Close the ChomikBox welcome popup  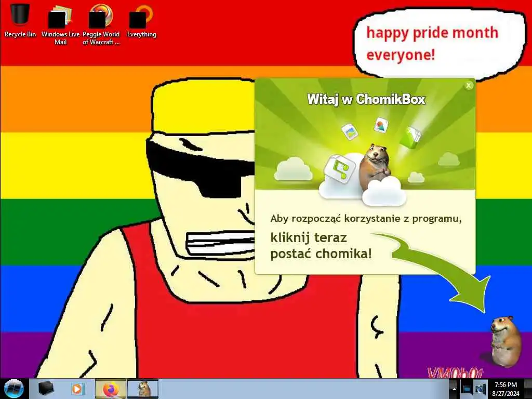point(469,86)
